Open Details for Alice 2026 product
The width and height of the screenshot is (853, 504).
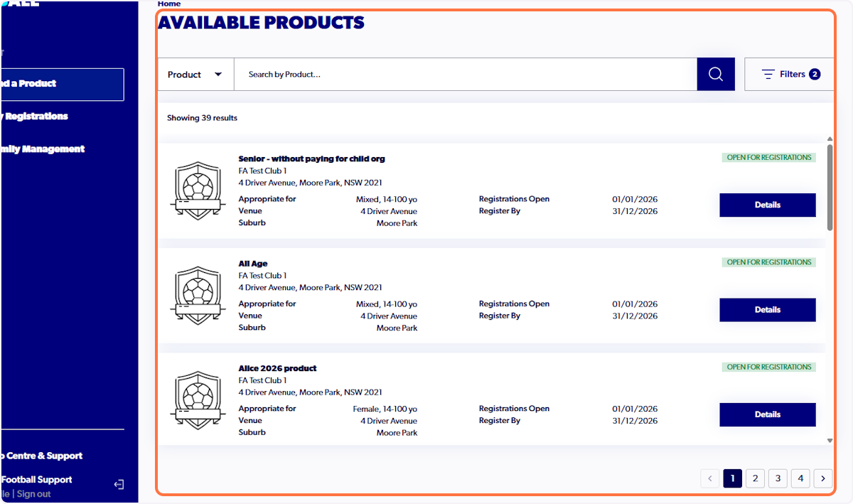click(768, 414)
